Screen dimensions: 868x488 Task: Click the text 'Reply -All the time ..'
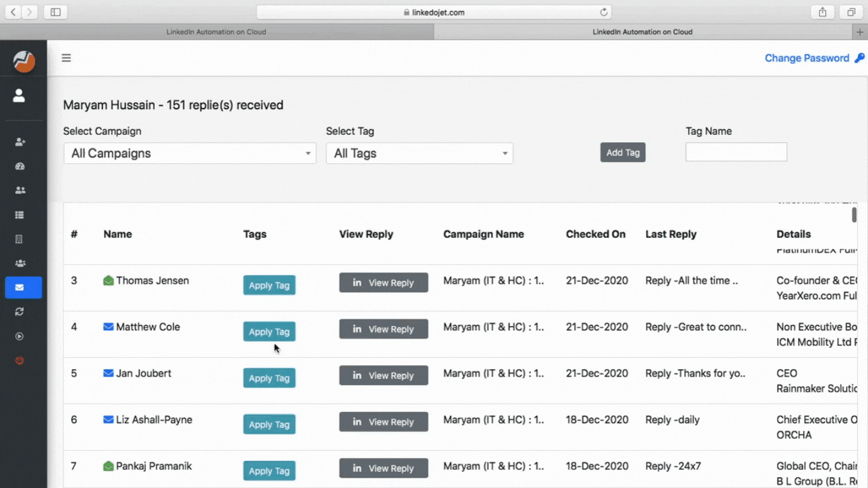click(691, 280)
